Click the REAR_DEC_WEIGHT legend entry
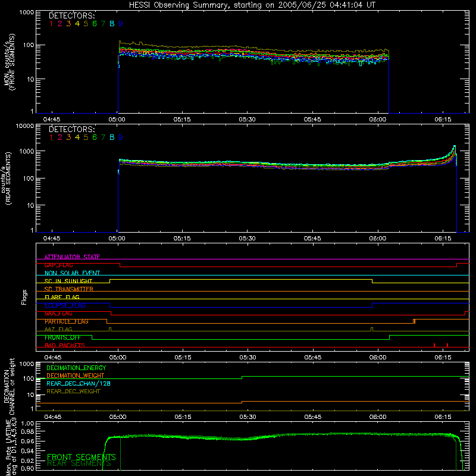Viewport: 476px width, 476px height. click(73, 392)
